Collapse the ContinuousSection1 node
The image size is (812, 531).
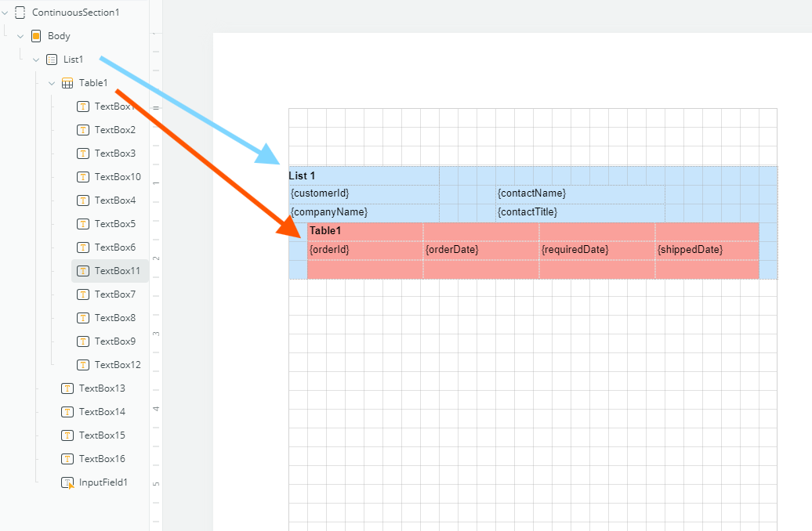point(5,12)
